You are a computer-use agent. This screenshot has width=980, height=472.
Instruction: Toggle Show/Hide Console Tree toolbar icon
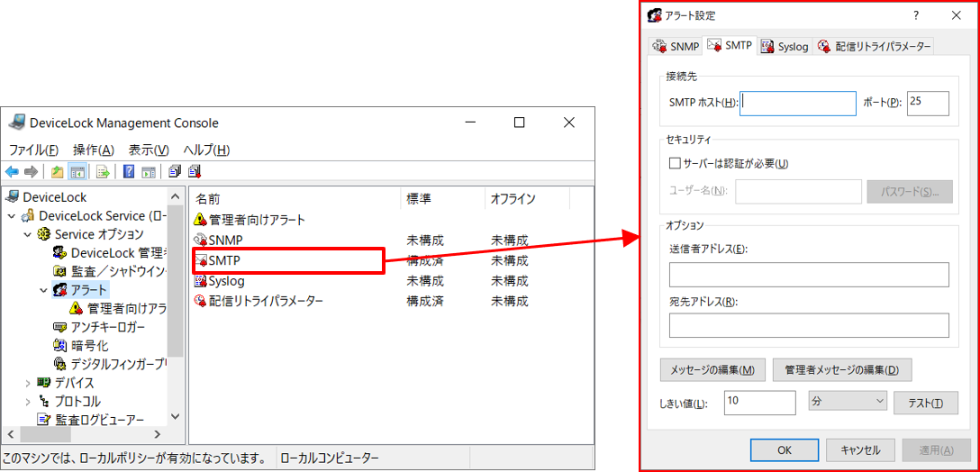[77, 172]
